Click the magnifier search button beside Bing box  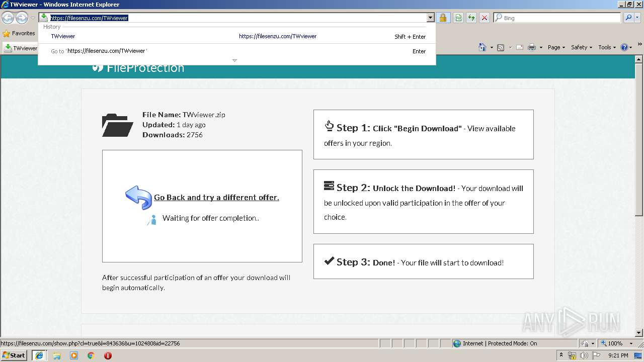pos(628,18)
